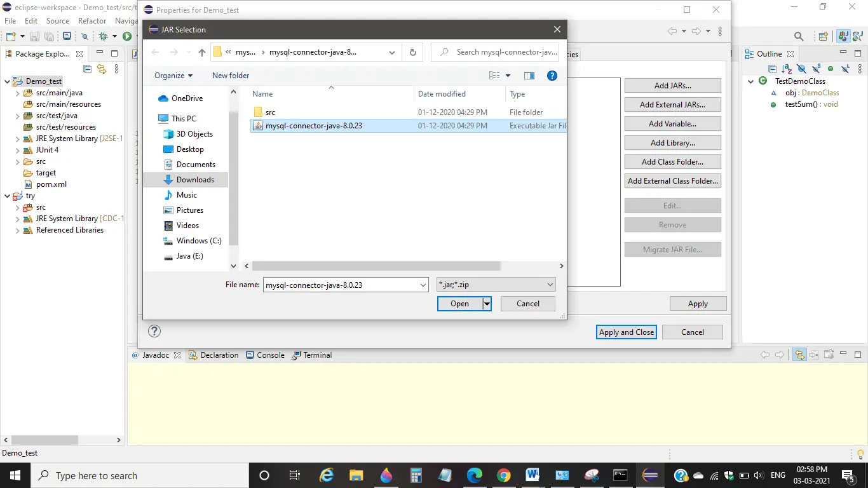Open the File name combo box dropdown
This screenshot has height=488, width=868.
point(423,285)
